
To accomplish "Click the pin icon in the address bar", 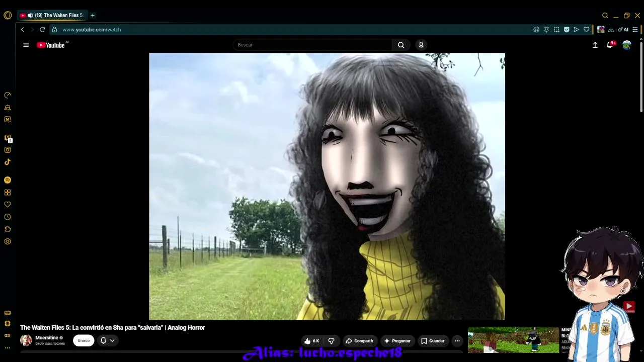I will [546, 30].
